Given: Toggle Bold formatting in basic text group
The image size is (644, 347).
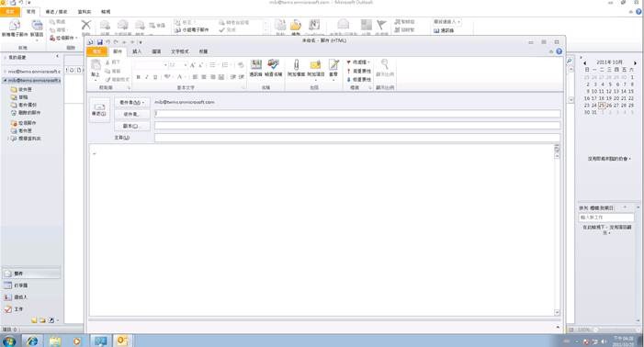Looking at the screenshot, I should [x=139, y=77].
